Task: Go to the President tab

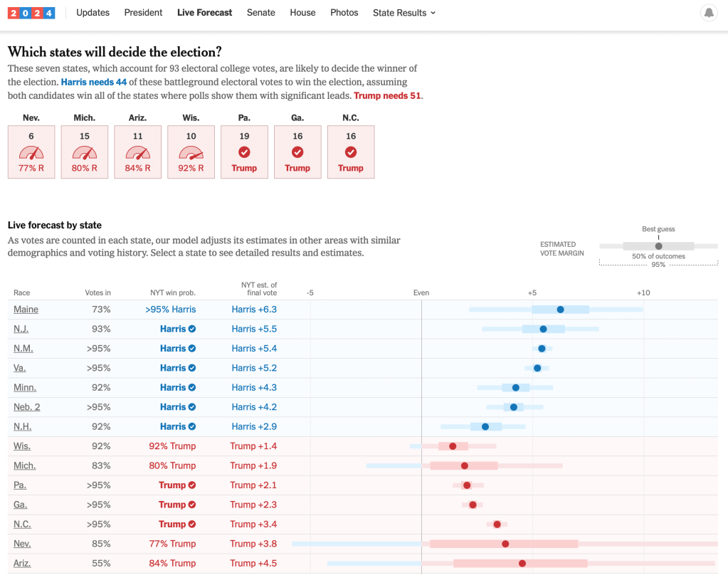Action: click(143, 13)
